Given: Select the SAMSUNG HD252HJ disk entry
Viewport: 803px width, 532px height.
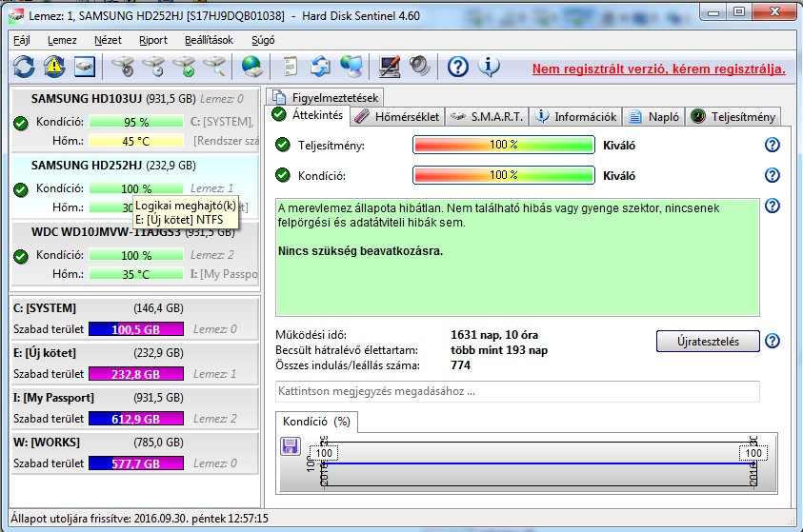Looking at the screenshot, I should (x=135, y=187).
